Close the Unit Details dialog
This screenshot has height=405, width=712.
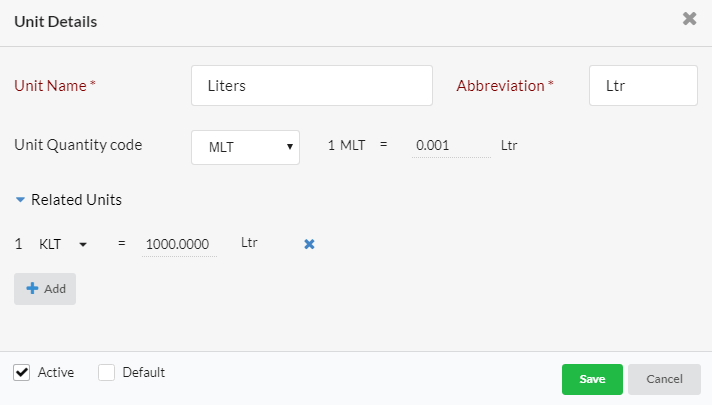689,19
